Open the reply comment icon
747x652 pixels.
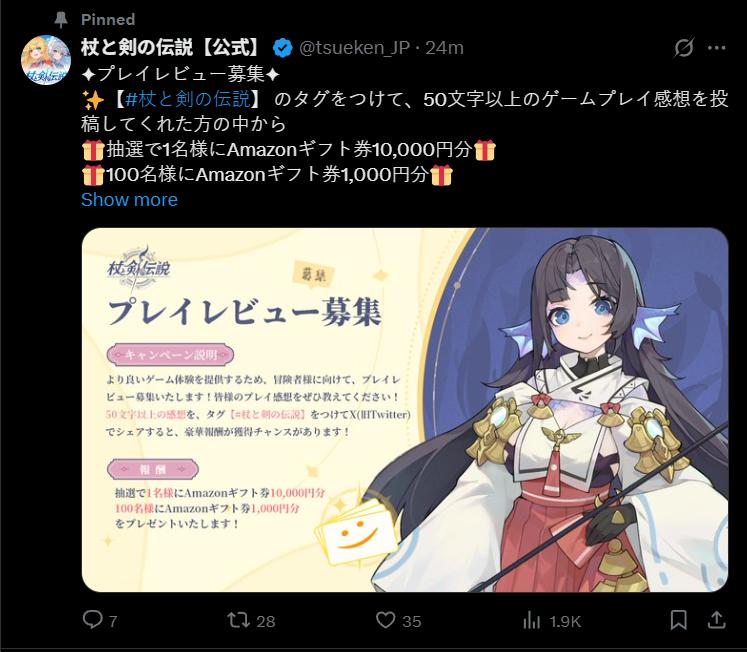[92, 620]
